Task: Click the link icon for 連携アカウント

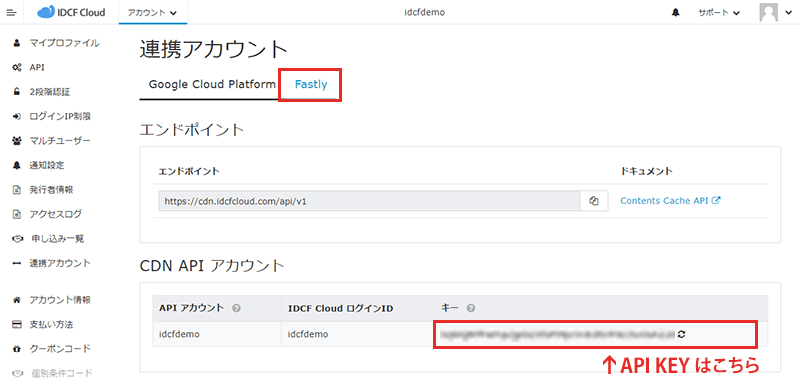Action: pyautogui.click(x=17, y=263)
